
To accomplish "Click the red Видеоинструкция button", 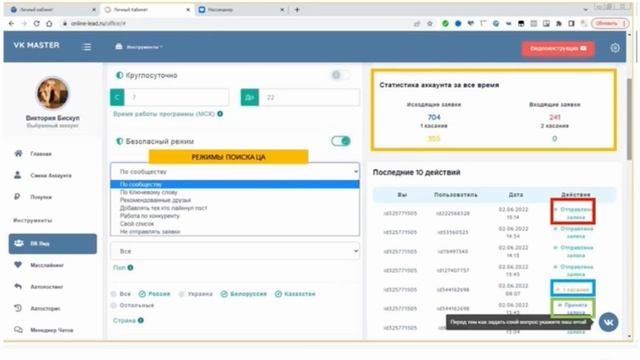I will [558, 49].
